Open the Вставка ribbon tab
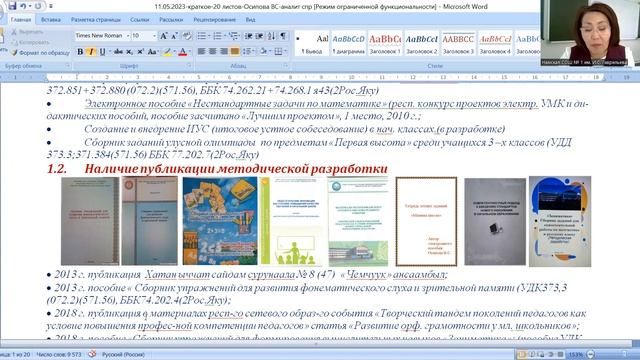 click(x=51, y=20)
